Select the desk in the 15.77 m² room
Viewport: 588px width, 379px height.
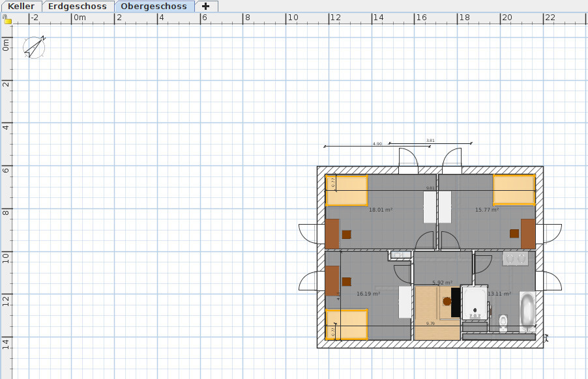click(527, 233)
